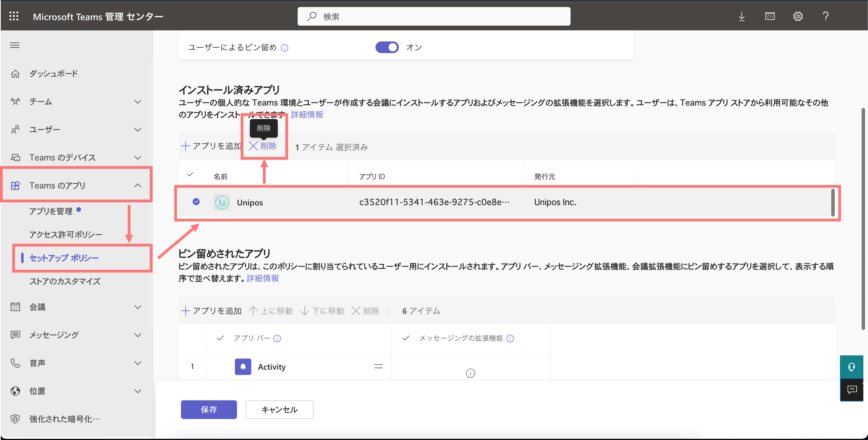
Task: Open 詳細情報 link under インストール済みアプリ
Action: tap(307, 115)
